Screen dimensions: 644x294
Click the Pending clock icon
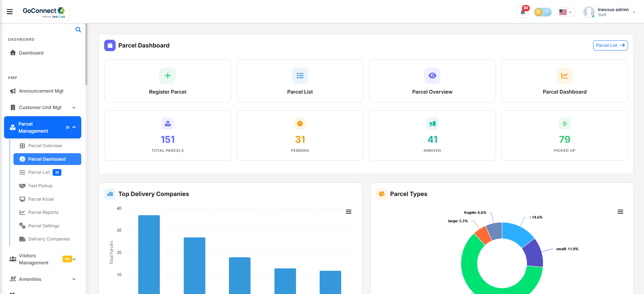[300, 124]
